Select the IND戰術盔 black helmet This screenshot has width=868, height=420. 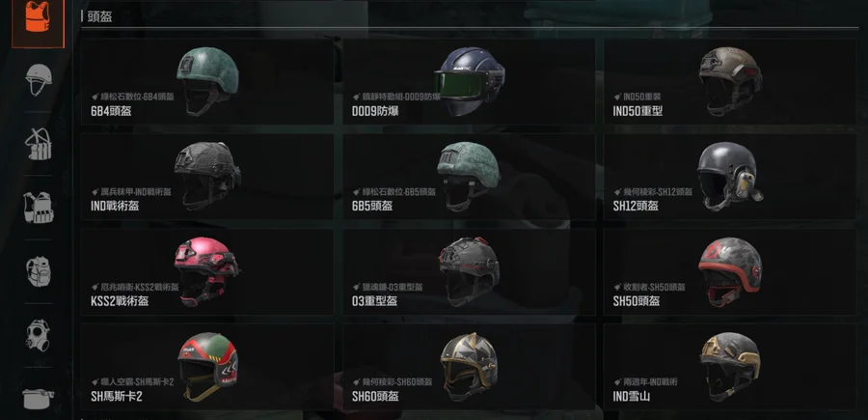tap(207, 176)
